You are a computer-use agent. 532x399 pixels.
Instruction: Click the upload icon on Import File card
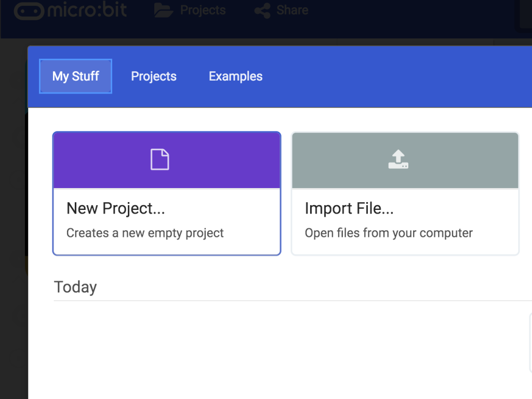(398, 158)
